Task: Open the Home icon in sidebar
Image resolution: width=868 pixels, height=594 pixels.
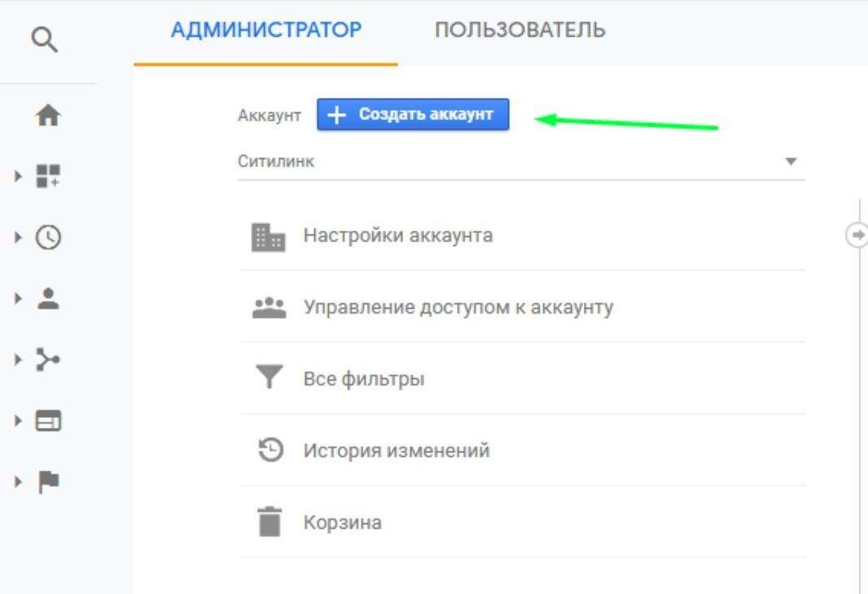Action: pos(48,117)
